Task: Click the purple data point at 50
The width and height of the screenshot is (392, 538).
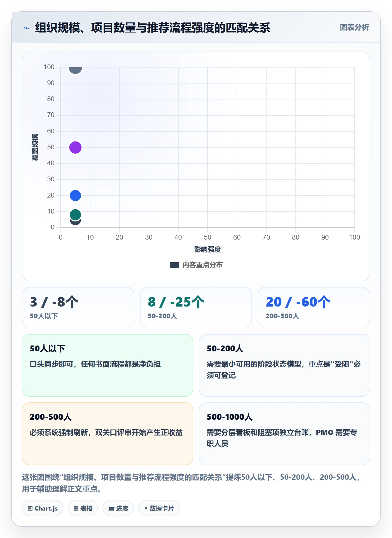Action: [x=75, y=147]
